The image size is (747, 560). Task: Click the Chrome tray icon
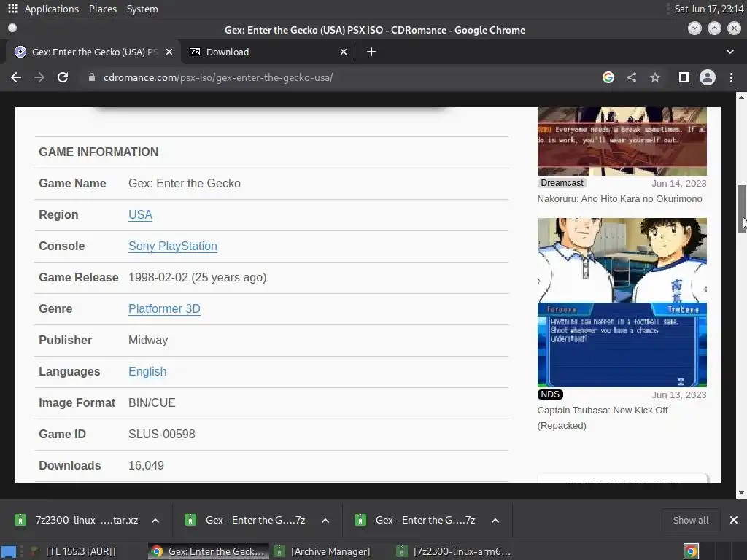[x=691, y=551]
